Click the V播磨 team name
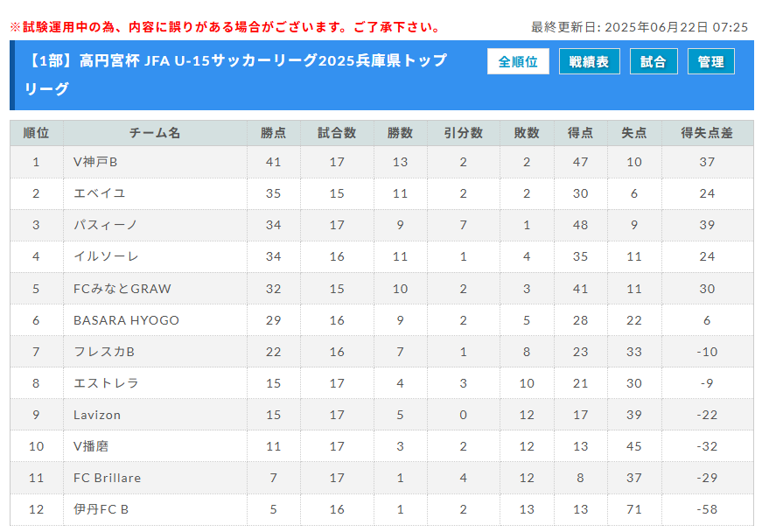Image resolution: width=762 pixels, height=532 pixels. coord(91,446)
